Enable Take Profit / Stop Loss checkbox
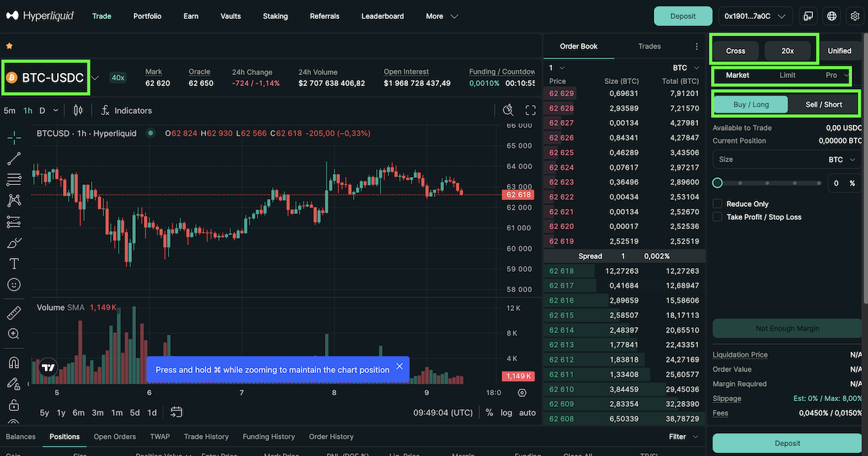The height and width of the screenshot is (456, 868). pyautogui.click(x=718, y=217)
